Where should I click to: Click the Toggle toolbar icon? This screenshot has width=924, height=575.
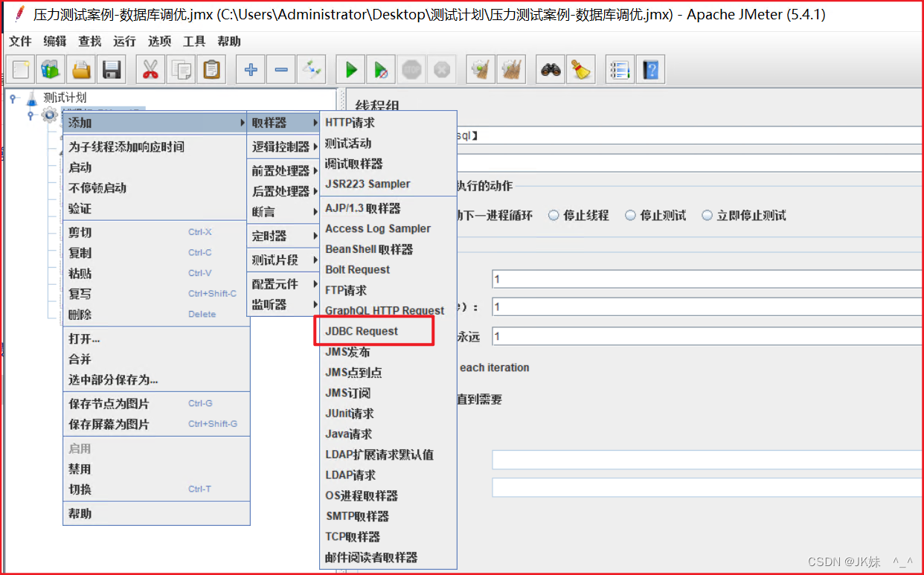pos(312,70)
